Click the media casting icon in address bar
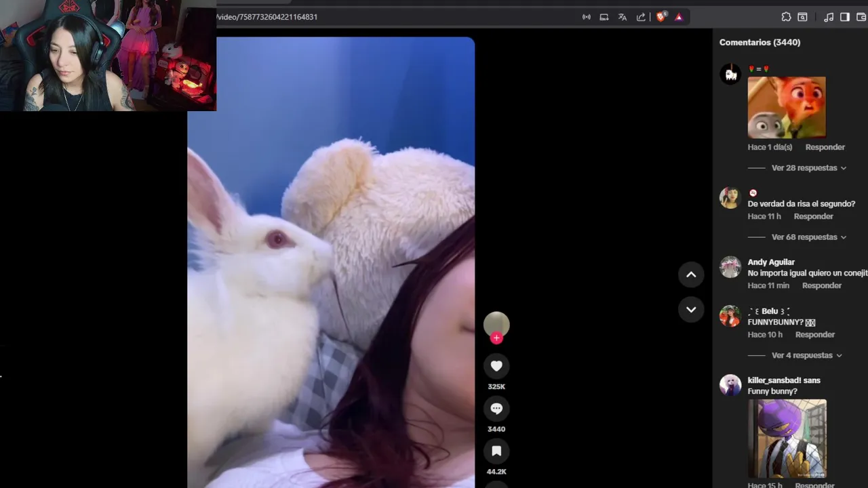The image size is (868, 488). point(587,17)
